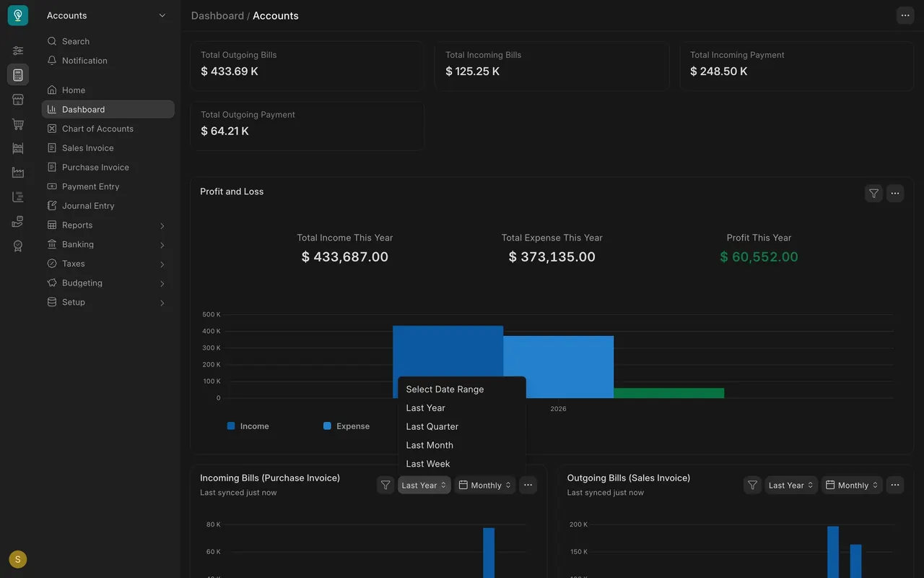Open the factory icon in left rail
The height and width of the screenshot is (578, 924).
18,173
